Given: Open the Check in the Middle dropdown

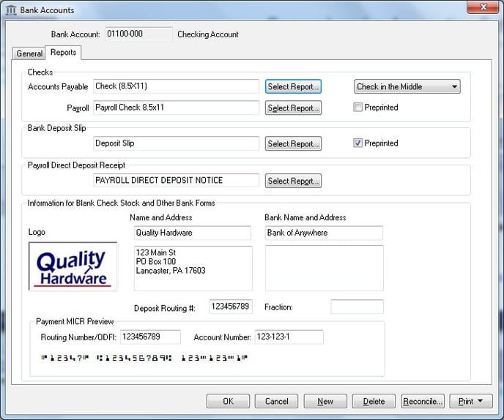Looking at the screenshot, I should click(407, 86).
